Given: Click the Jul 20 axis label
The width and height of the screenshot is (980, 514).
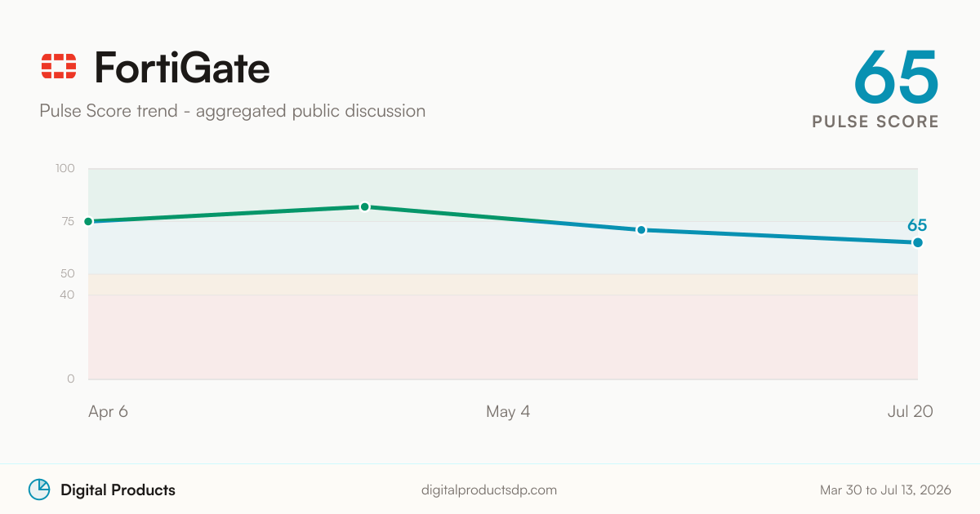Looking at the screenshot, I should (911, 411).
